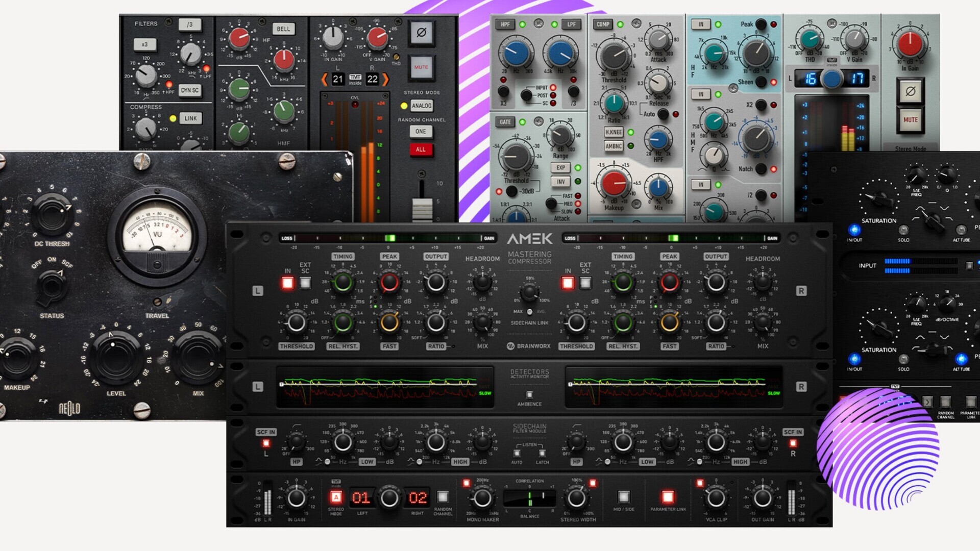
Task: Enable the H.KNEE compressor button
Action: (x=614, y=132)
